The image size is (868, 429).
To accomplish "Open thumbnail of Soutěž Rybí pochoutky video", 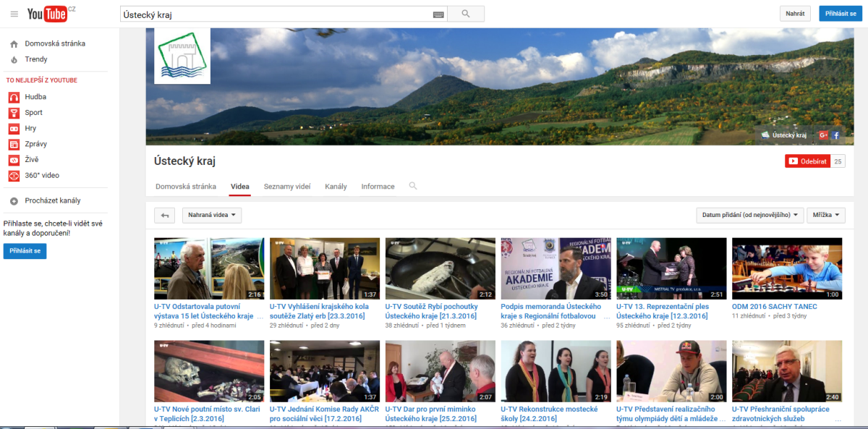I will [x=441, y=268].
